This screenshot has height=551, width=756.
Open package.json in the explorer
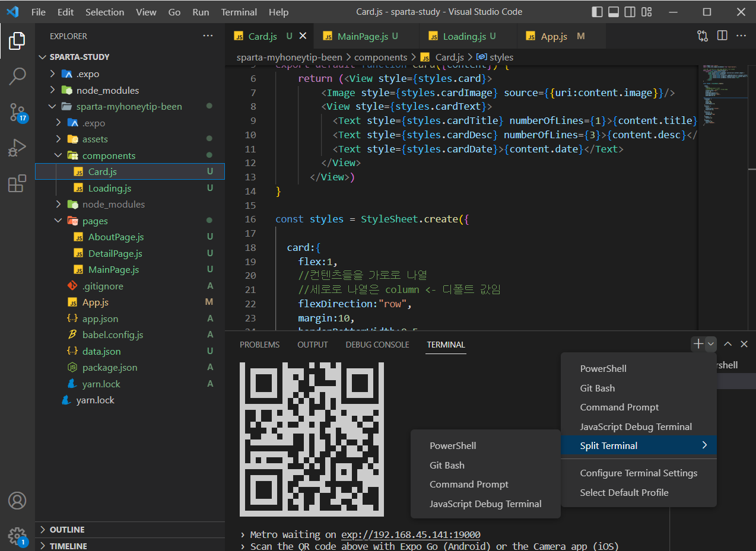coord(130,367)
